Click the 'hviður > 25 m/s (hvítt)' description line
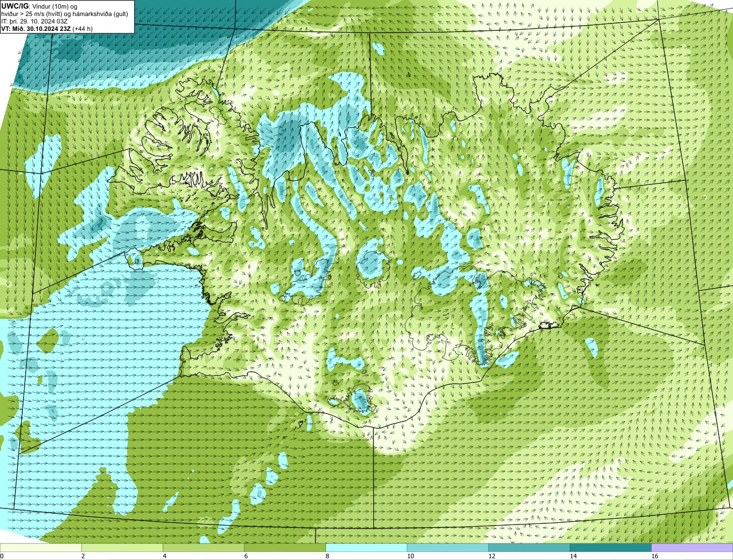The width and height of the screenshot is (733, 560). (x=65, y=14)
